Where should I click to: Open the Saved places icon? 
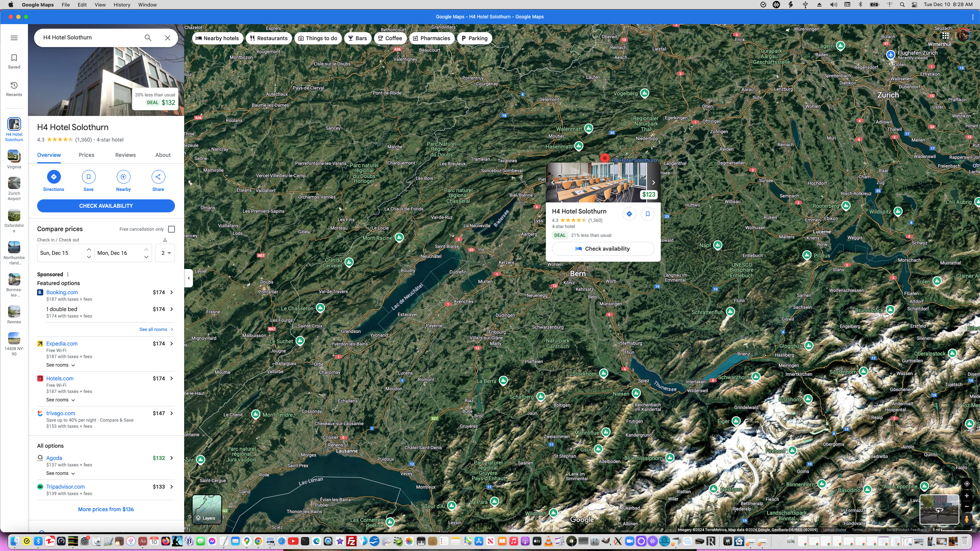point(14,58)
